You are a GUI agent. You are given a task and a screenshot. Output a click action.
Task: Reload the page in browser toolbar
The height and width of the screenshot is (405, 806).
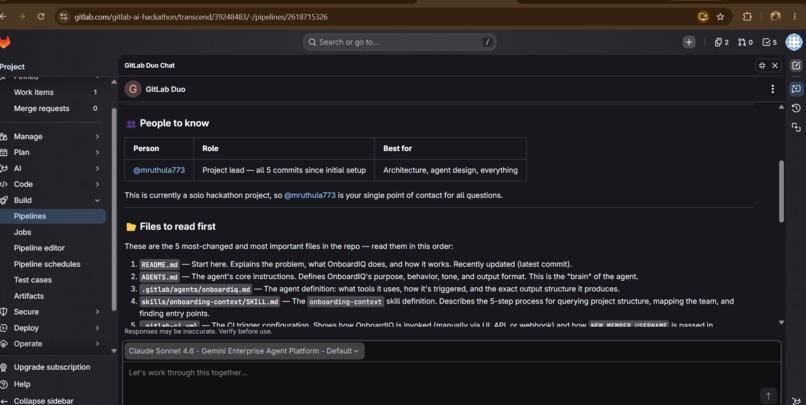[x=41, y=16]
